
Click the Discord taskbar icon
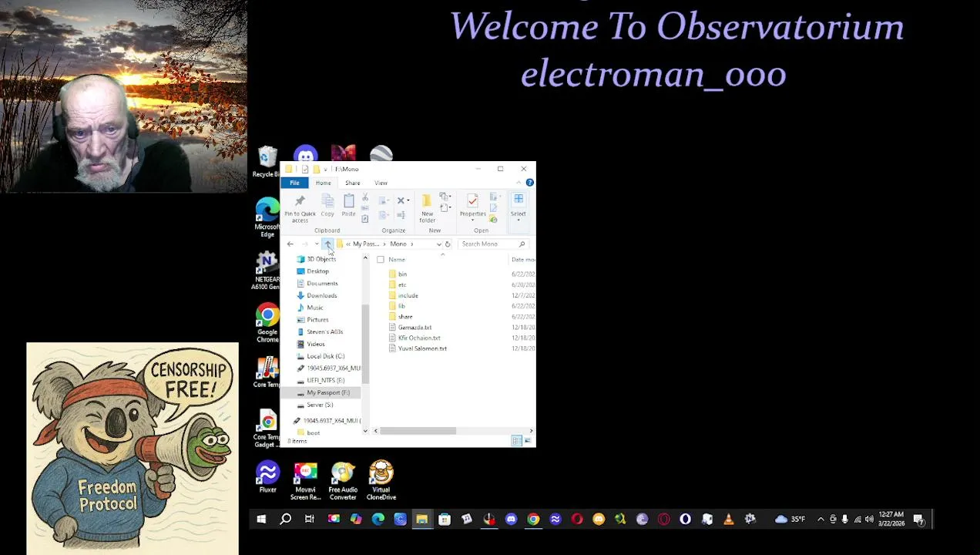[511, 520]
